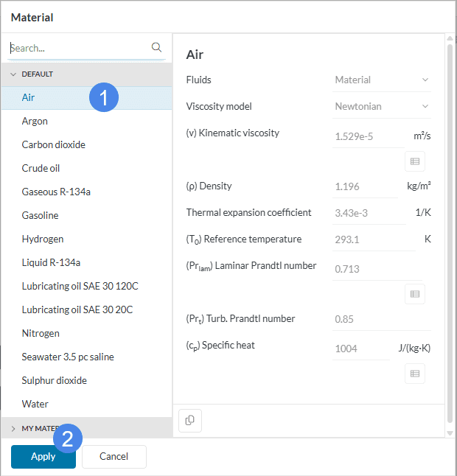Open the Viscosity model dropdown
The image size is (457, 476).
coord(381,106)
